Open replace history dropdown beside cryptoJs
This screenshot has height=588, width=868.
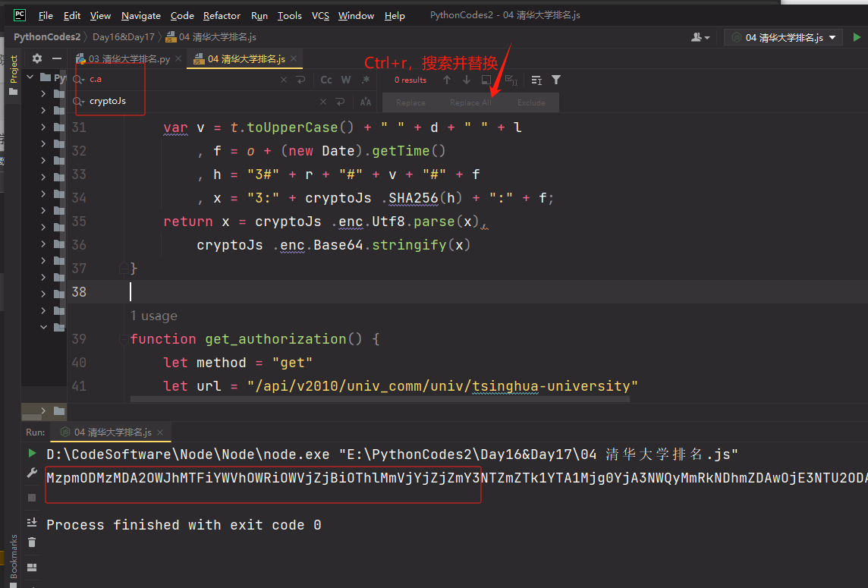(79, 102)
